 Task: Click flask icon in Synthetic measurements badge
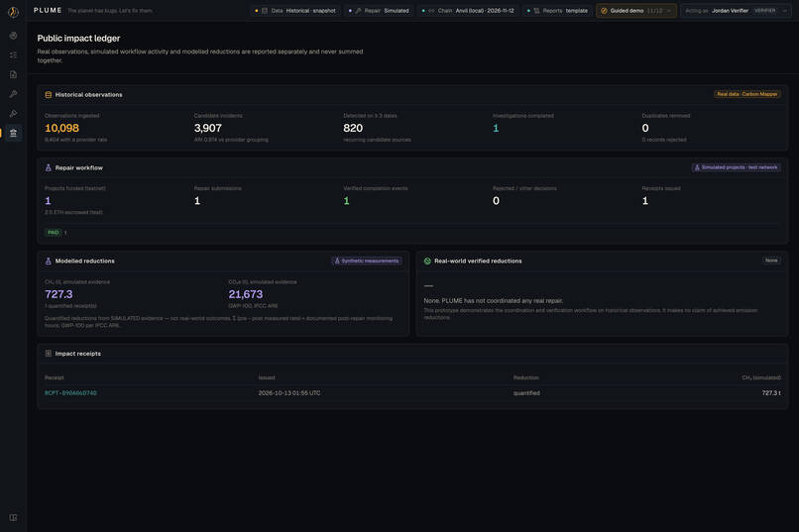point(337,262)
